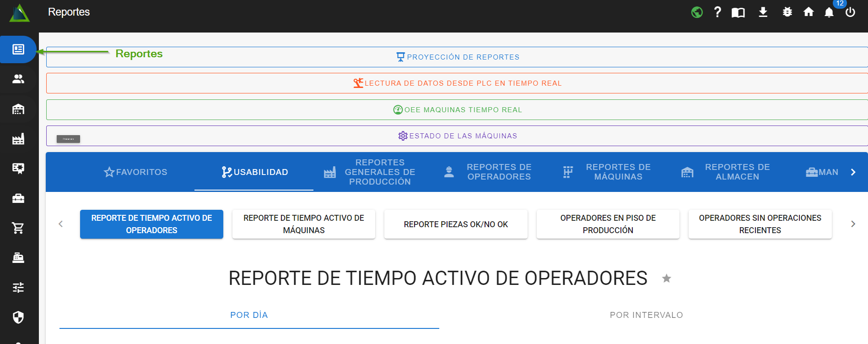Click Reporte Piezas OK/NO OK button
The height and width of the screenshot is (344, 868).
[456, 224]
